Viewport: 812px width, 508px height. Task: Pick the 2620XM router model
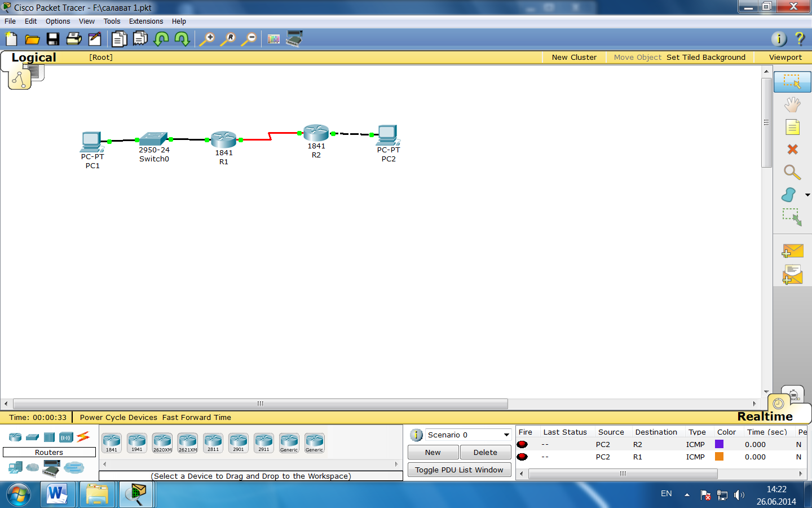click(162, 443)
